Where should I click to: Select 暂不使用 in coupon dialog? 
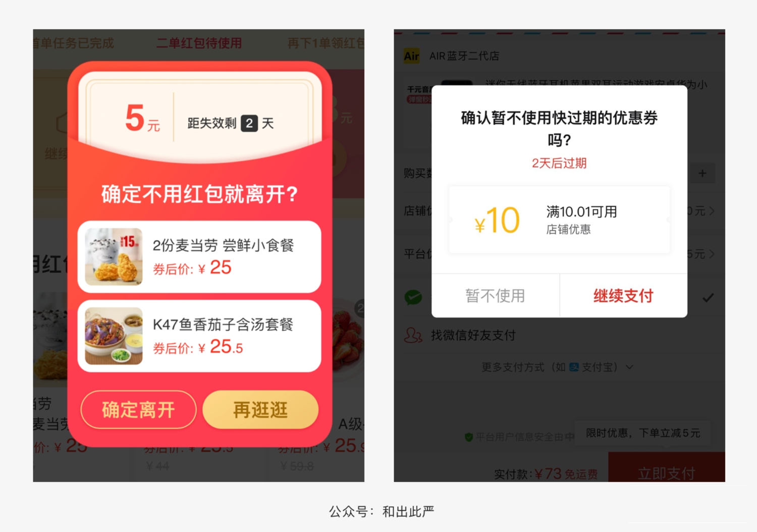[496, 296]
